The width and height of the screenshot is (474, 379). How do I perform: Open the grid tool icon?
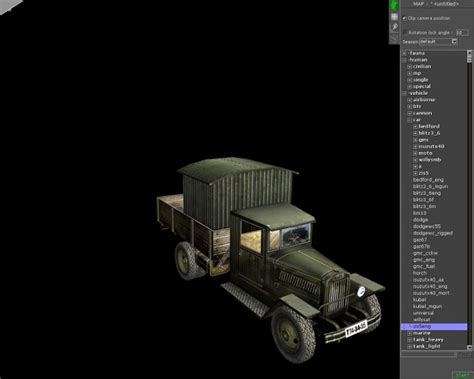pos(394,16)
